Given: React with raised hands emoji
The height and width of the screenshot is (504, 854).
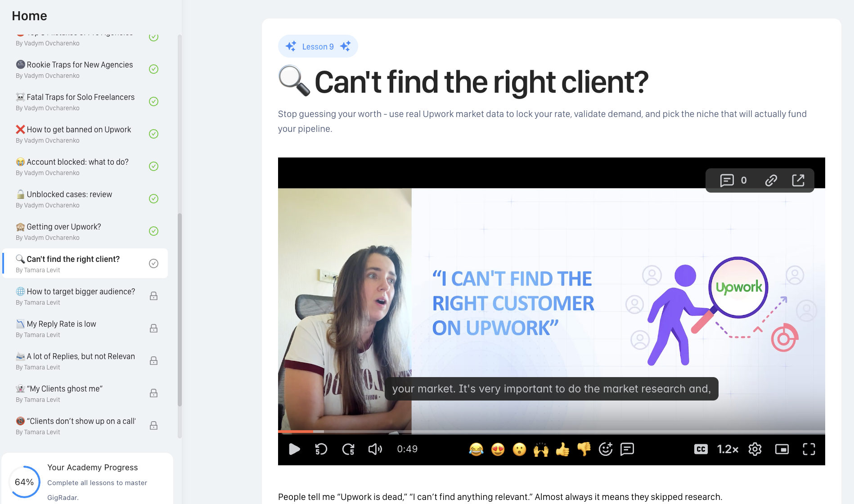Looking at the screenshot, I should (x=541, y=449).
